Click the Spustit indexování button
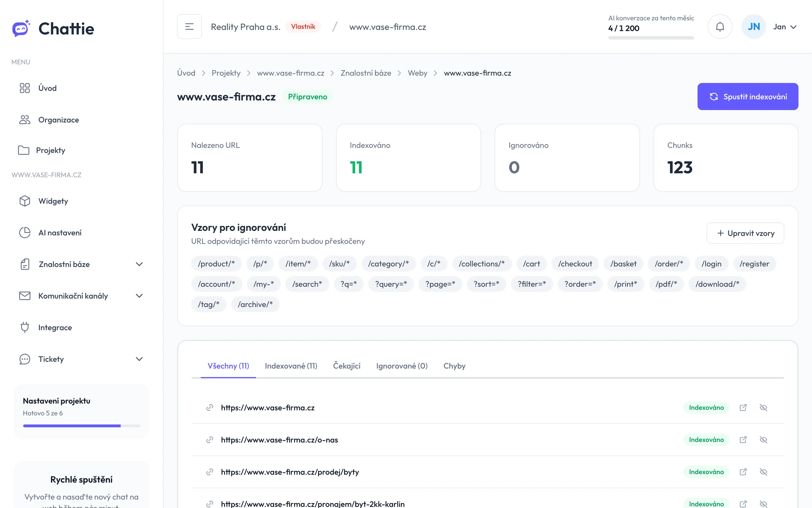This screenshot has width=812, height=508. 748,97
